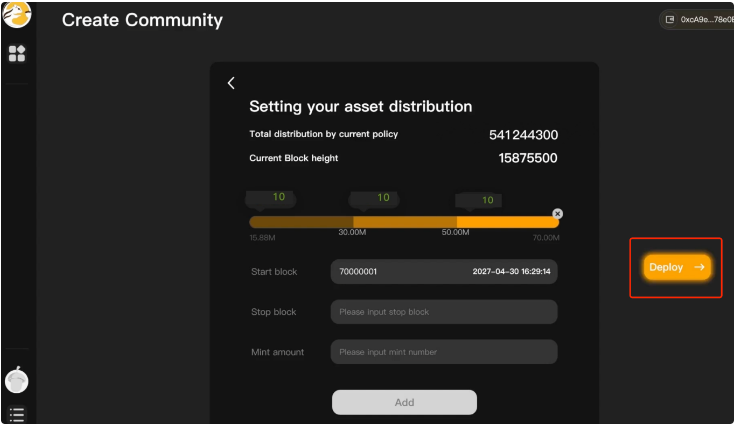Viewport: 737px width, 426px height.
Task: Click the third '10' bubble above the bar
Action: [488, 200]
